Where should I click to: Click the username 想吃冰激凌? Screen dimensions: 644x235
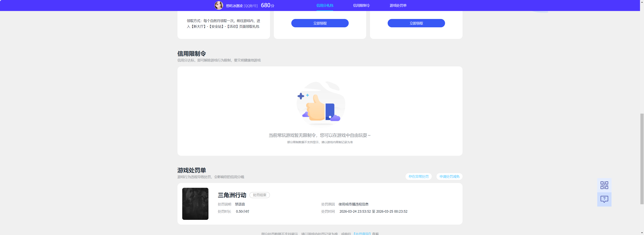[x=234, y=6]
